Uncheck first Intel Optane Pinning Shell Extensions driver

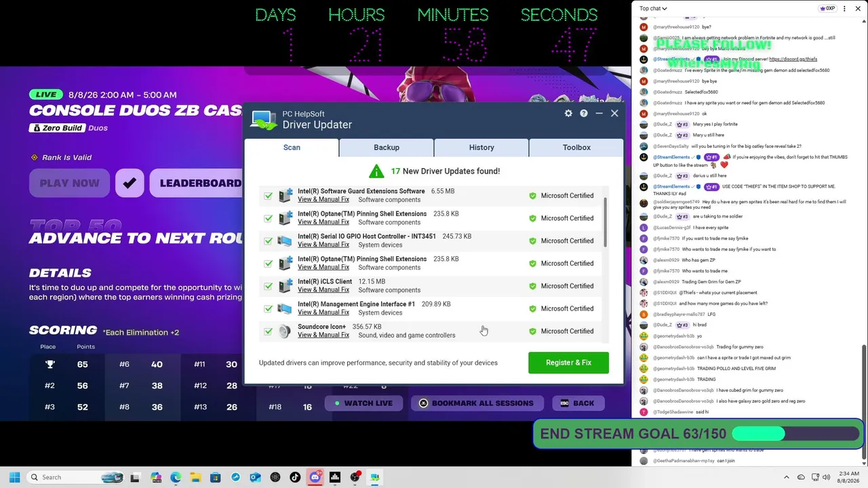click(x=269, y=218)
